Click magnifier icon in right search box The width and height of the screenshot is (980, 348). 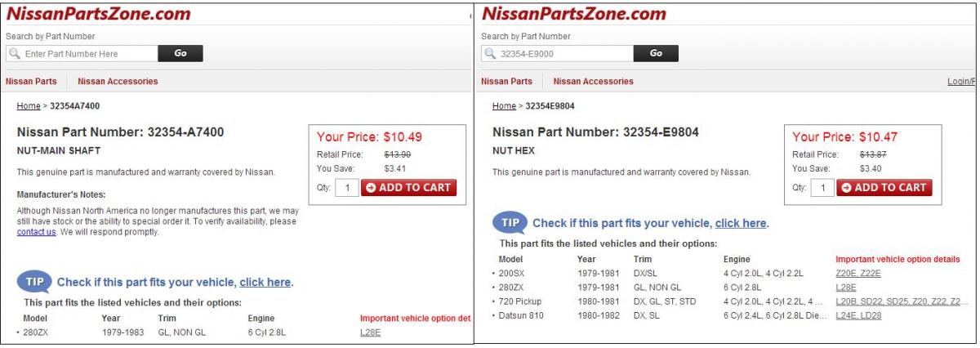490,54
